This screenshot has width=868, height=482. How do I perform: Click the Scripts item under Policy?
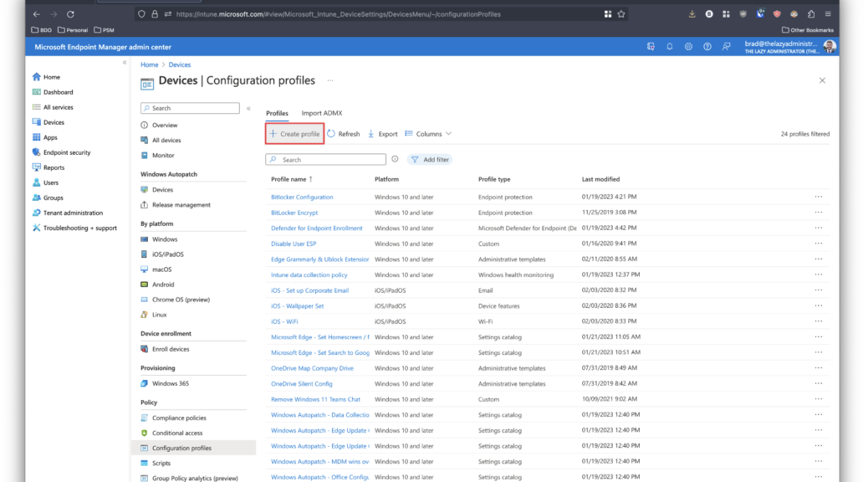pyautogui.click(x=161, y=463)
